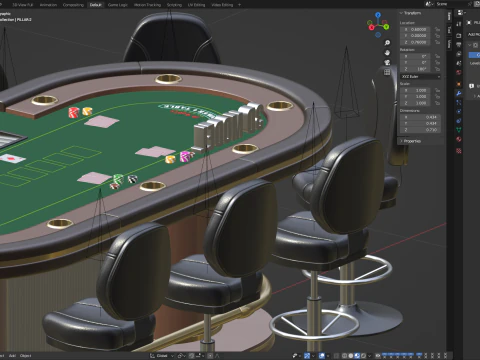Lock Scale Y with padlock icon
Image resolution: width=480 pixels, height=360 pixels.
[x=437, y=97]
